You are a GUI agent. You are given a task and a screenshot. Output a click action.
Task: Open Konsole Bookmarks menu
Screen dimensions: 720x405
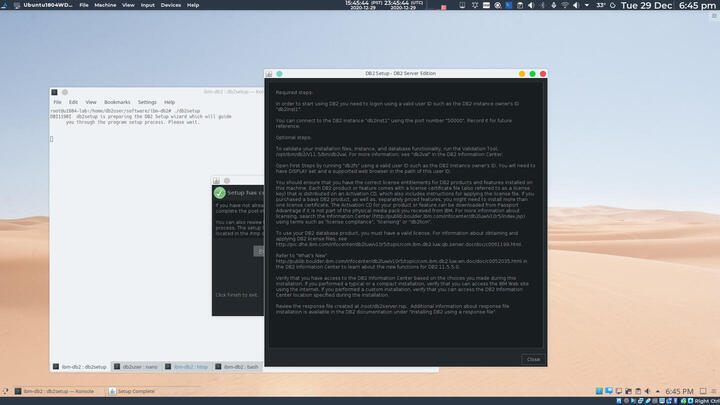pyautogui.click(x=117, y=102)
